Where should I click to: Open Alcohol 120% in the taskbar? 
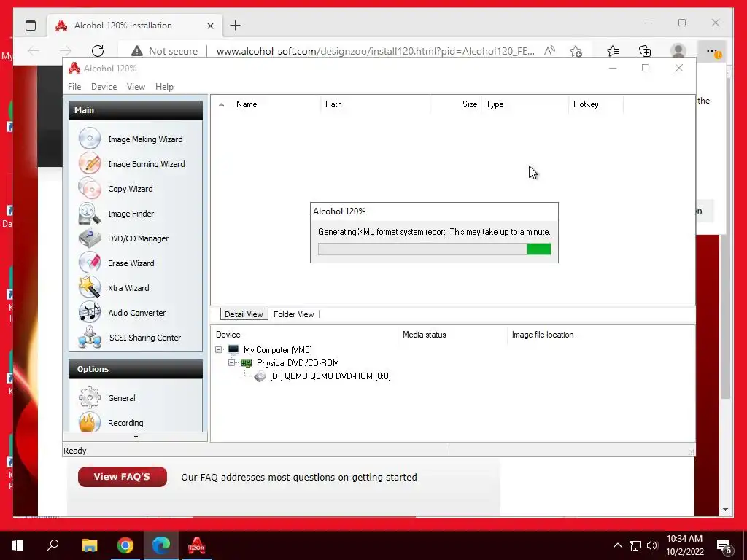pos(196,545)
